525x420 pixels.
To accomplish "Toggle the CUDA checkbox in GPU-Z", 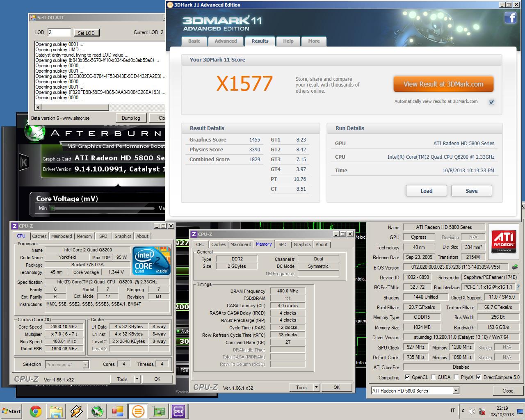I will point(433,377).
